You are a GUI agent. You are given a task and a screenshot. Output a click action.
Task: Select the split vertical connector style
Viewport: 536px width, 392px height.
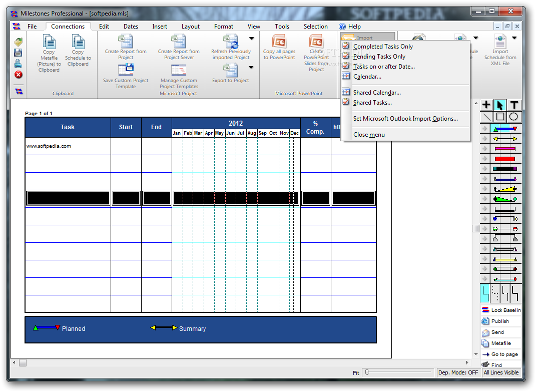click(505, 294)
